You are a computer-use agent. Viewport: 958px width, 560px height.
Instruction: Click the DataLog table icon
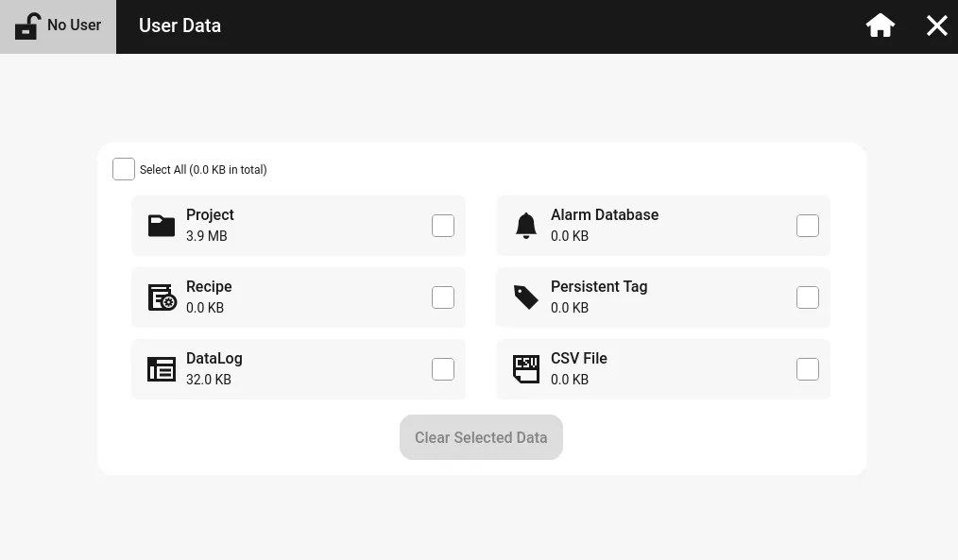click(162, 369)
